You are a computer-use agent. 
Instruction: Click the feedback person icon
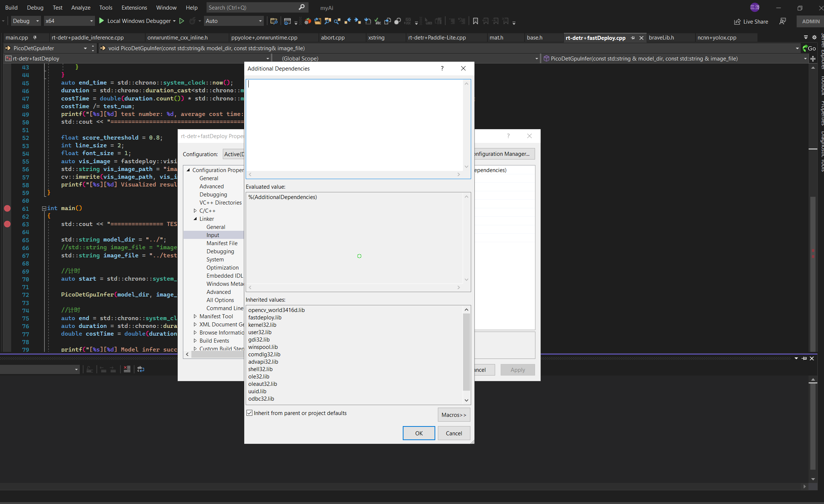click(x=783, y=21)
